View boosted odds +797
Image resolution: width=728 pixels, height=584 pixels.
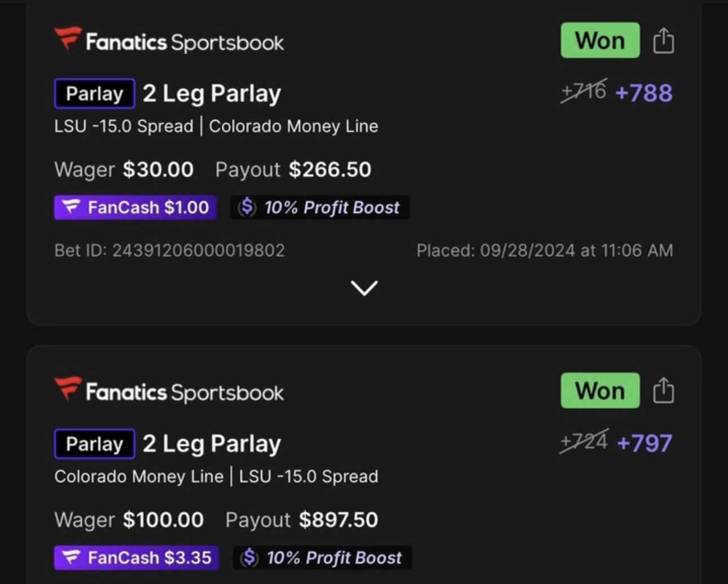pos(645,443)
